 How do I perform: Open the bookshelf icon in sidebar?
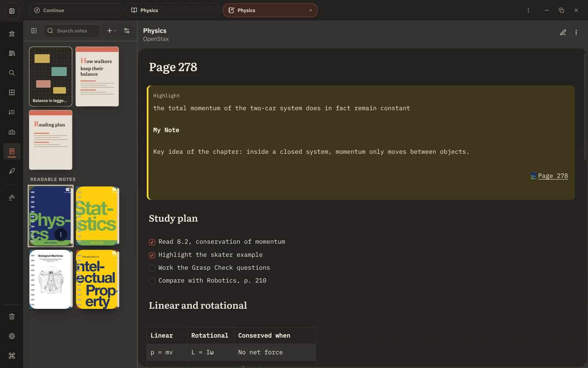(12, 53)
